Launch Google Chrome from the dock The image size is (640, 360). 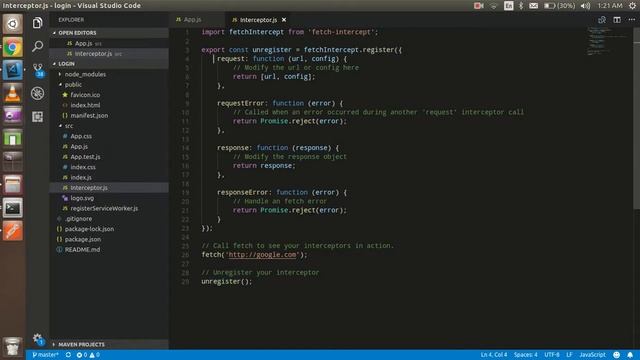click(13, 47)
